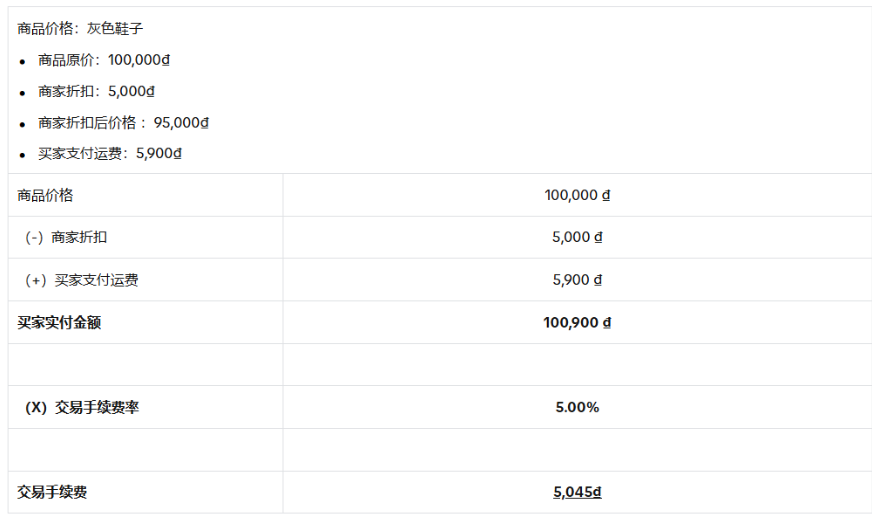Click the underlined 5,045đ fee amount
The height and width of the screenshot is (518, 872).
coord(577,493)
